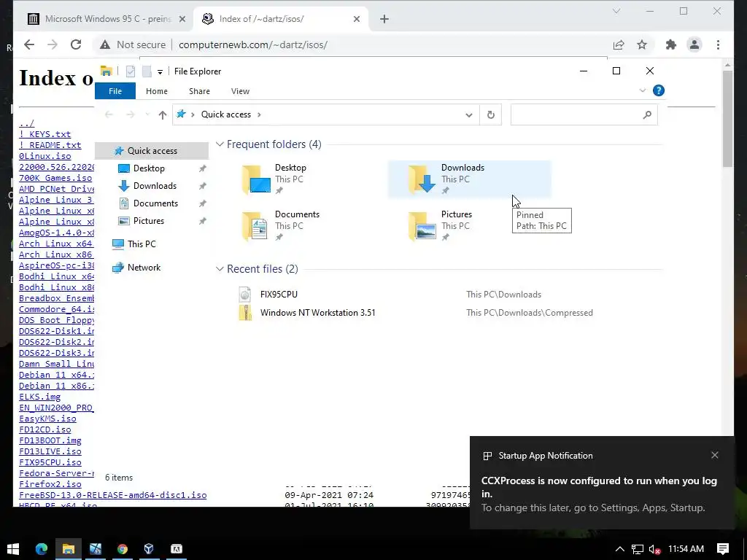Click the search magnifier in File Explorer
The width and height of the screenshot is (747, 560).
647,114
